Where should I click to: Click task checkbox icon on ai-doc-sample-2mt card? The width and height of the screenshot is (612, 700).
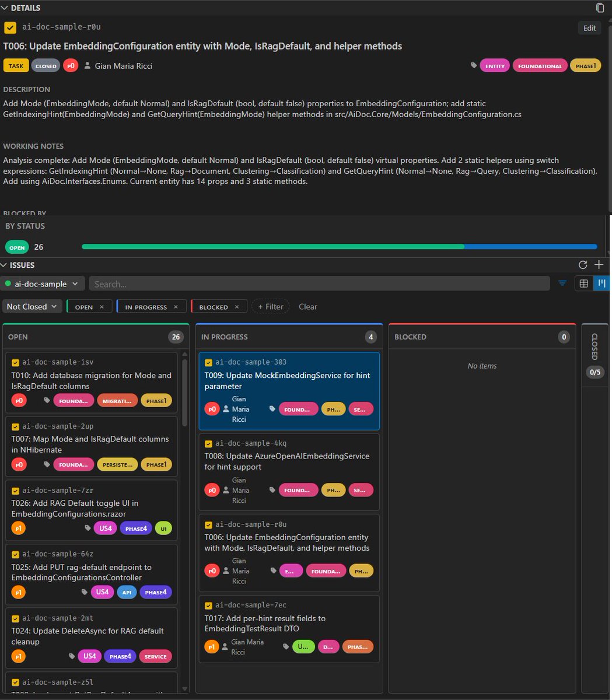15,618
